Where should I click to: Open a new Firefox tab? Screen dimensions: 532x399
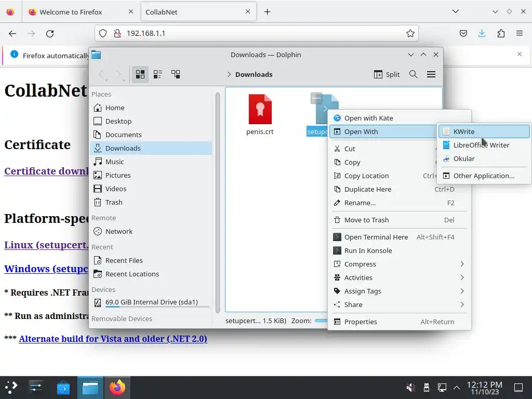click(268, 12)
